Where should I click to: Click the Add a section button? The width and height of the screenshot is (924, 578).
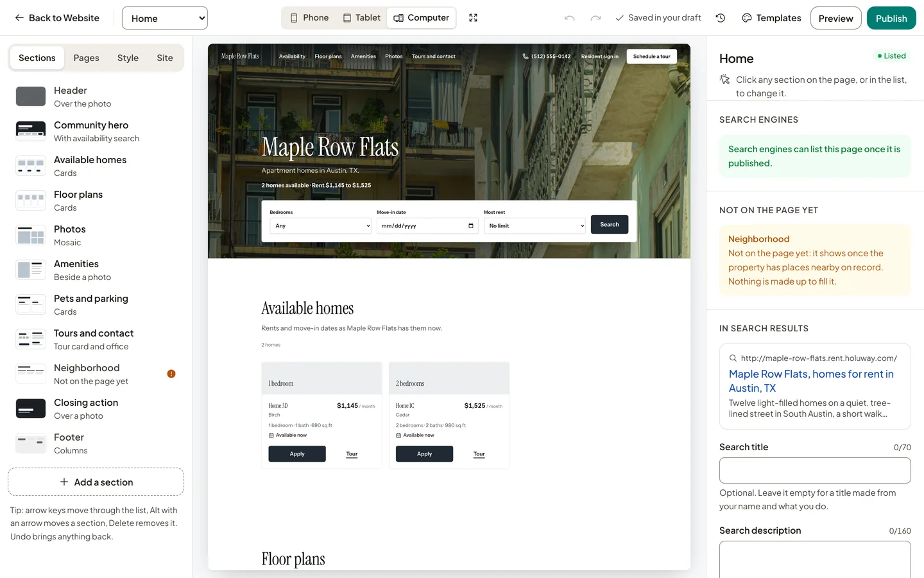[x=96, y=482]
